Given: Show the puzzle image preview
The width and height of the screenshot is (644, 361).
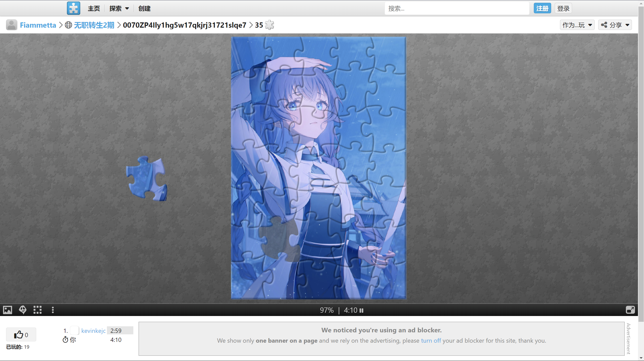Looking at the screenshot, I should coord(8,310).
